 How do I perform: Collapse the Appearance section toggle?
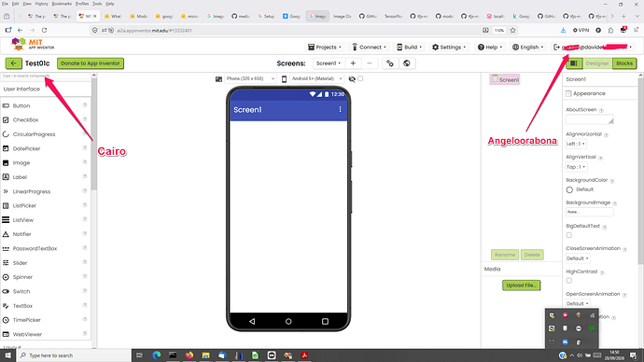coord(568,93)
